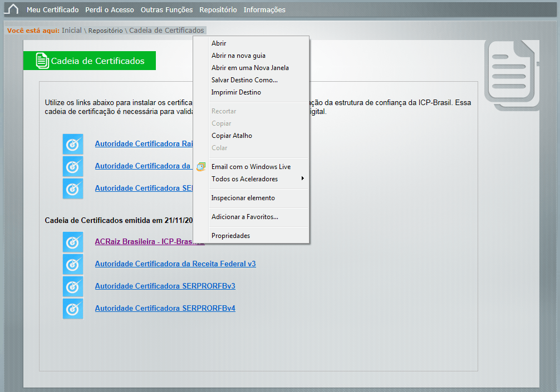Click certificate icon beside first Autoridade Certificadora Rai link
The height and width of the screenshot is (392, 560).
(x=73, y=144)
